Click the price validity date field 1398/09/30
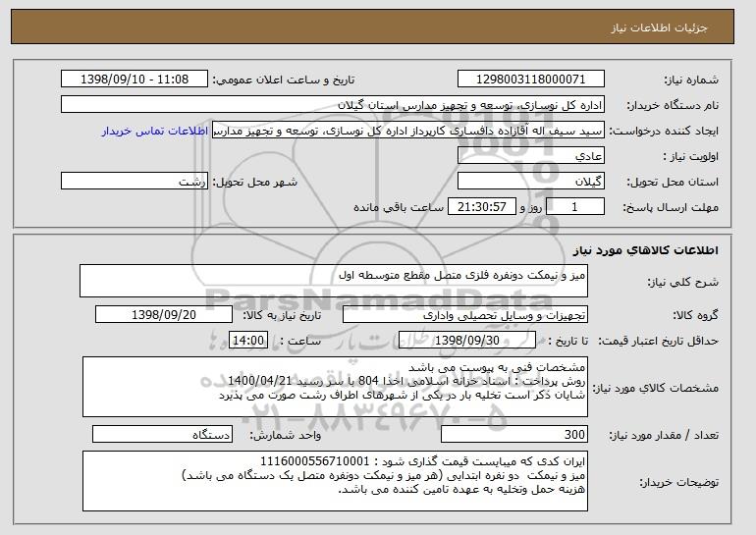756x535 pixels. (x=467, y=341)
